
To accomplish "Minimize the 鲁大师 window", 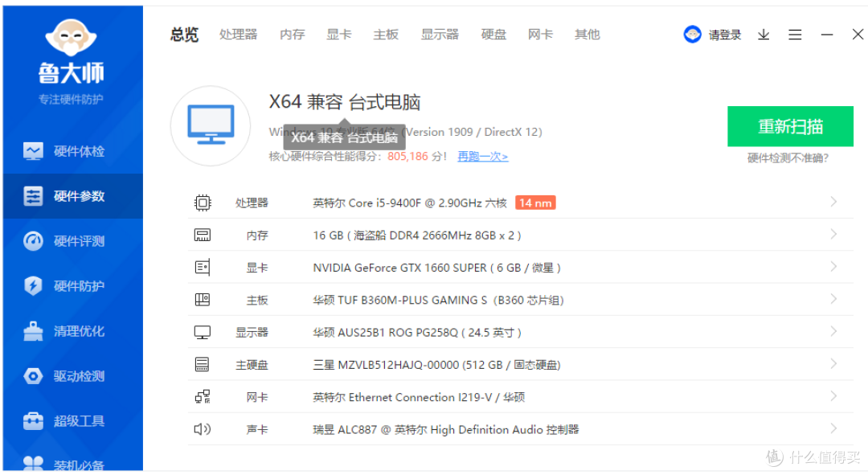I will click(826, 35).
